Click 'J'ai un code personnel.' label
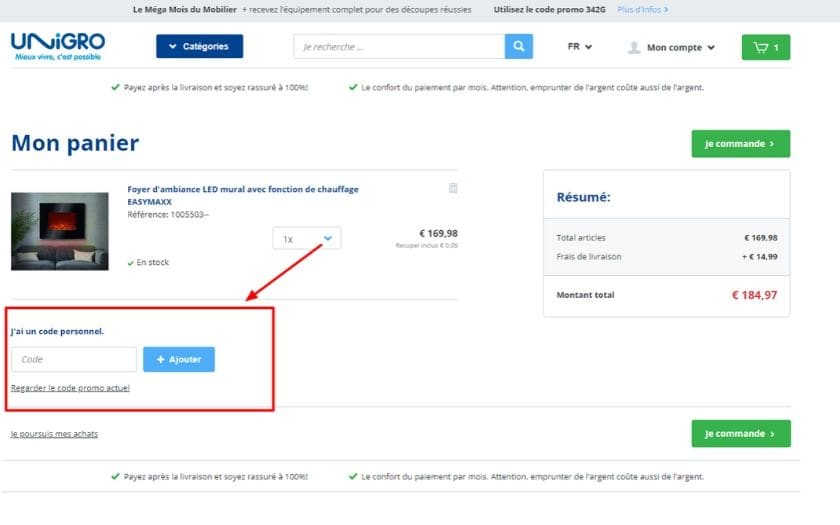Image resolution: width=840 pixels, height=525 pixels. (57, 331)
